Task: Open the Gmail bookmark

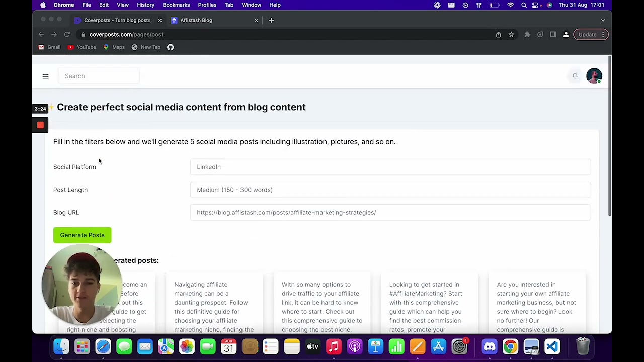Action: pos(49,47)
